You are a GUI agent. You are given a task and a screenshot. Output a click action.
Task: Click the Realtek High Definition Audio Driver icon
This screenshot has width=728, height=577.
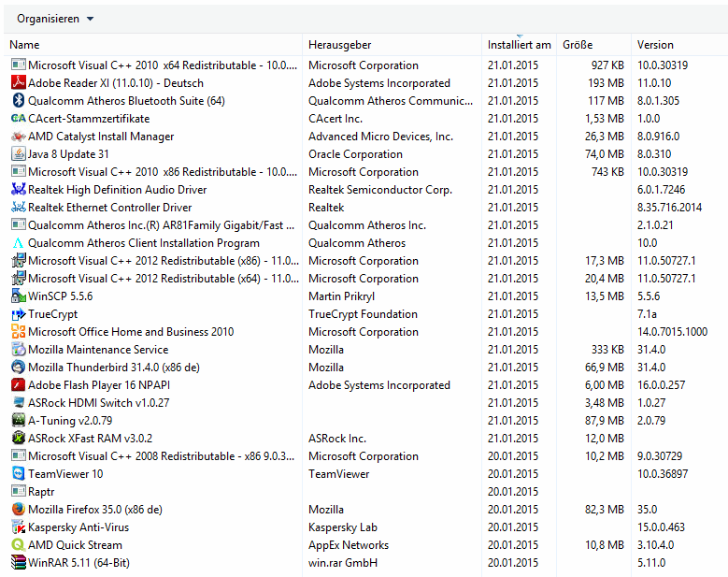18,190
